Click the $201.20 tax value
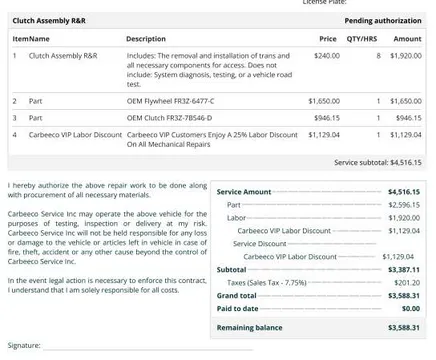The image size is (436, 360). coord(407,283)
